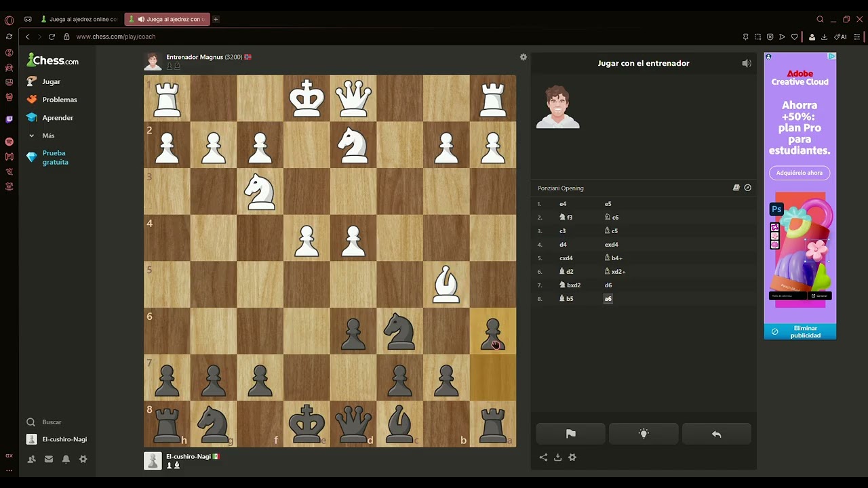Open game panel settings gear below the moves
This screenshot has height=488, width=868.
[x=572, y=457]
